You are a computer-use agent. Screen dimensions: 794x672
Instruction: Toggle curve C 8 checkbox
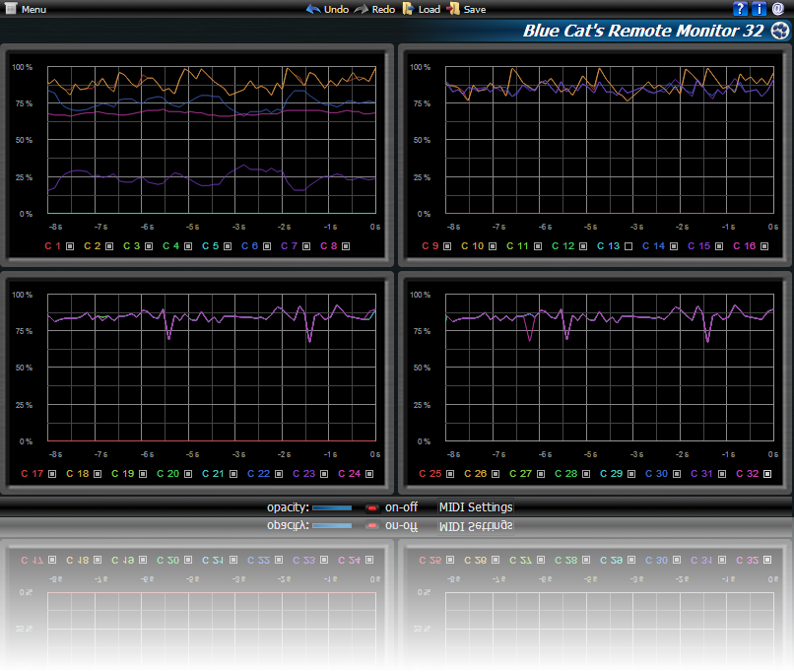(x=346, y=246)
